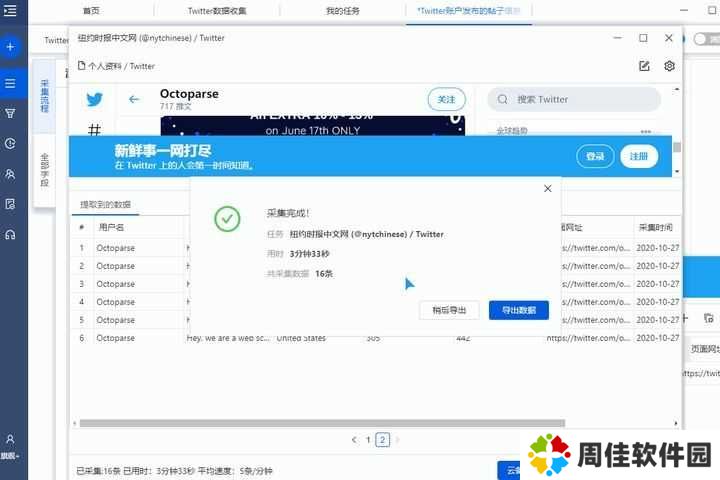This screenshot has width=720, height=480.
Task: Open the team users icon in sidebar
Action: 10,174
